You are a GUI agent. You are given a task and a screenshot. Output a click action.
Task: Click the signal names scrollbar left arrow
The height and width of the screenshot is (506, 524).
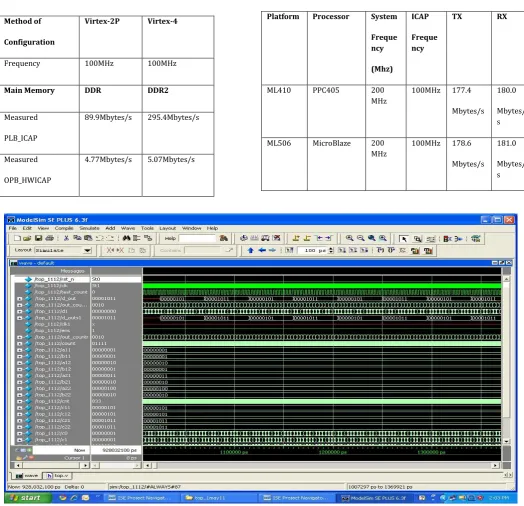click(18, 465)
